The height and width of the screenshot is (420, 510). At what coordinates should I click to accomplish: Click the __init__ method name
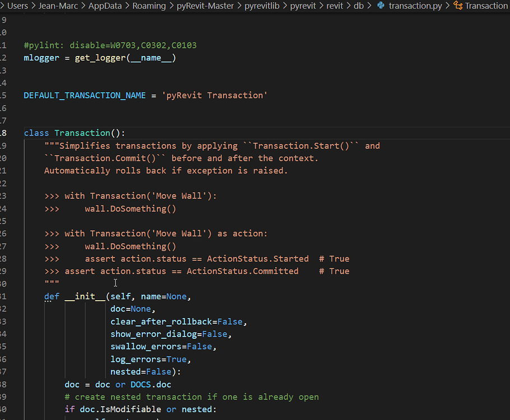click(85, 296)
